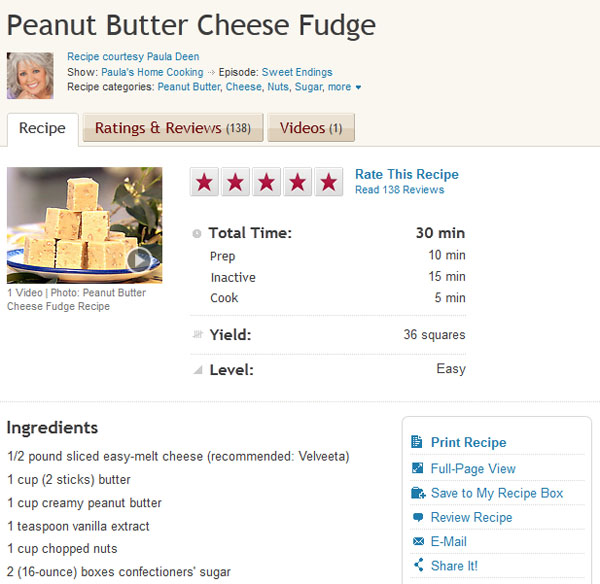
Task: Click the Full-Page View expand icon
Action: pos(417,468)
